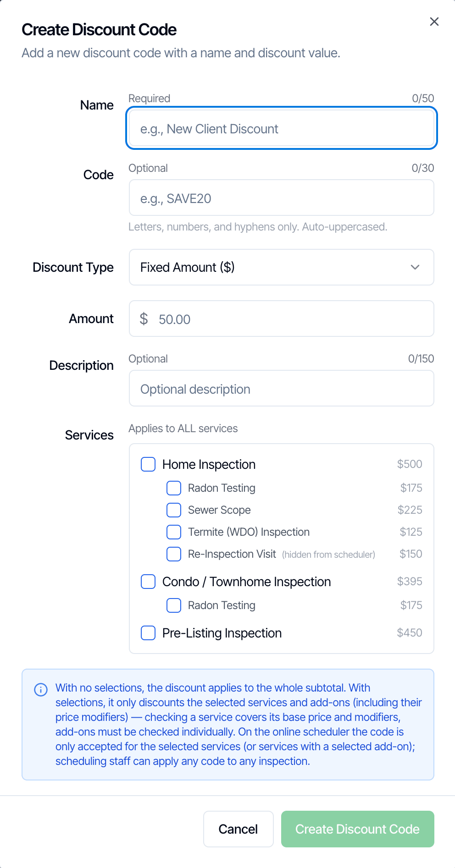
Task: Select the Re-Inspection Visit checkbox
Action: tap(174, 554)
